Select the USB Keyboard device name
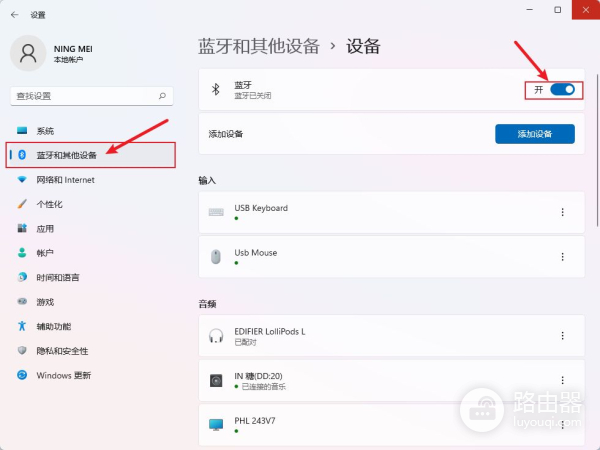 [x=261, y=208]
